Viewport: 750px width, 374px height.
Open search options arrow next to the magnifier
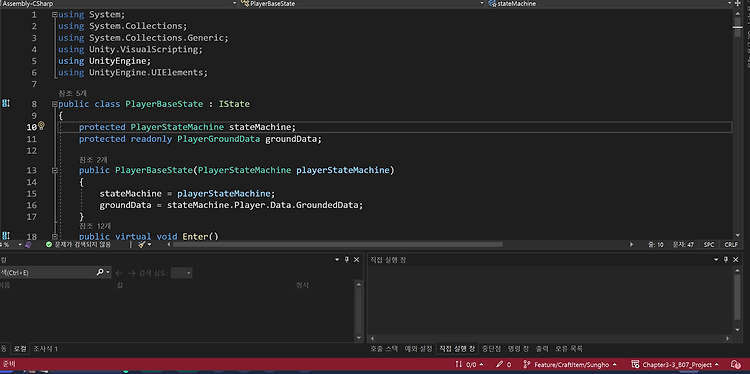point(108,273)
